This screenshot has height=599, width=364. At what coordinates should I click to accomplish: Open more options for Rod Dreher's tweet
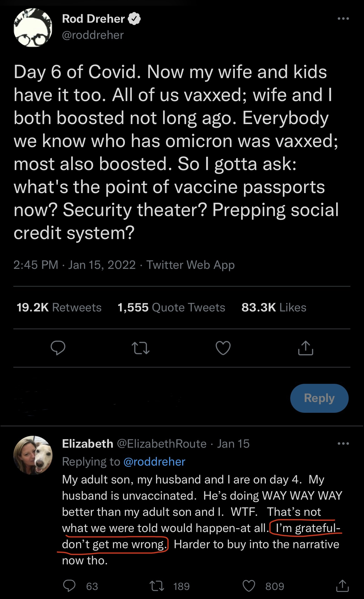click(343, 19)
